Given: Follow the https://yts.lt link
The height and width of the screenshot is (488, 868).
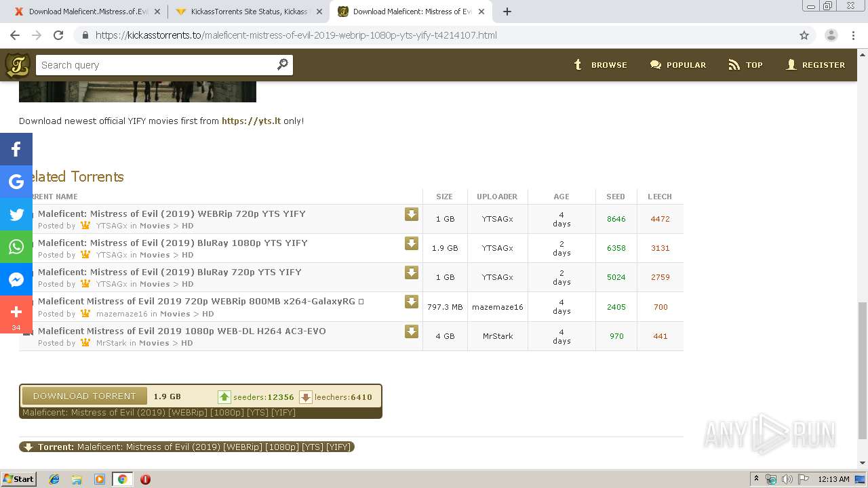Looking at the screenshot, I should 251,121.
